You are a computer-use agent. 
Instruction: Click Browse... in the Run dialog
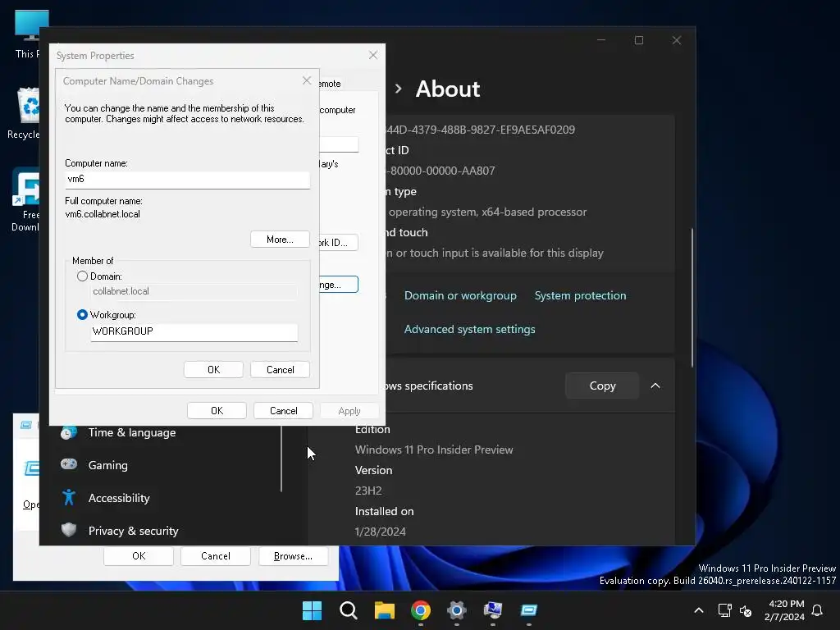293,556
